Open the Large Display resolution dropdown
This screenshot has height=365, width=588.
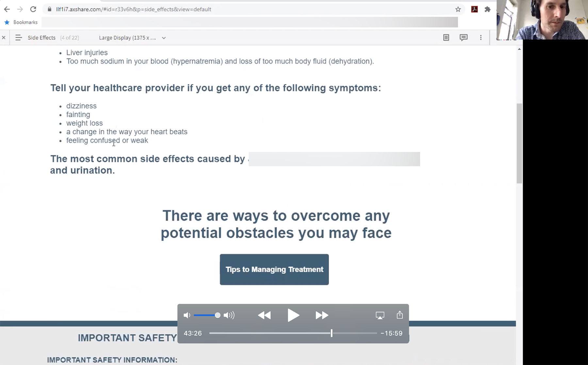(x=132, y=38)
